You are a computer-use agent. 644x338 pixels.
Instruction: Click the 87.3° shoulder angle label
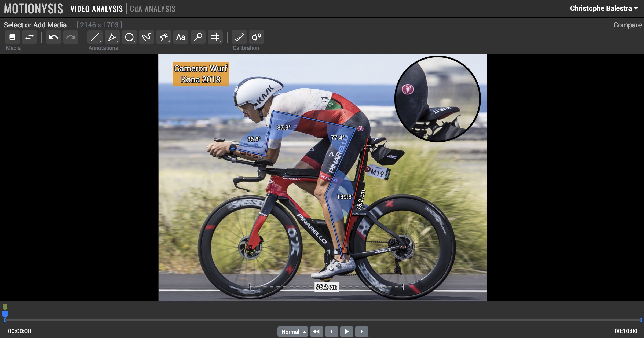click(284, 128)
